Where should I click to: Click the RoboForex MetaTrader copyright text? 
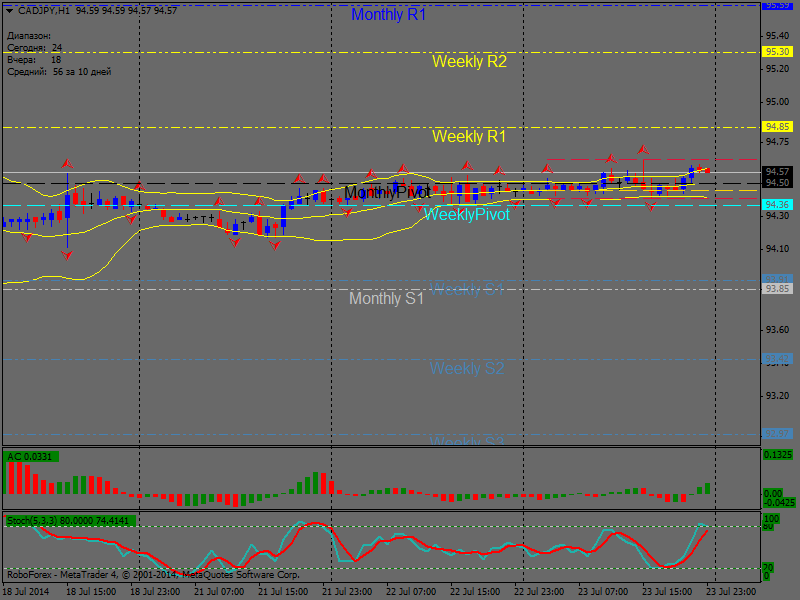coord(152,574)
